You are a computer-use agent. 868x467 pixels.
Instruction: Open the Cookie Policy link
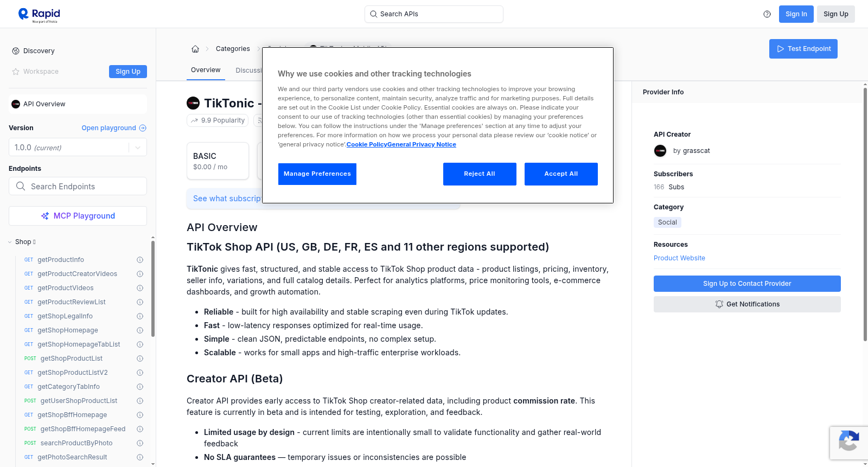367,145
